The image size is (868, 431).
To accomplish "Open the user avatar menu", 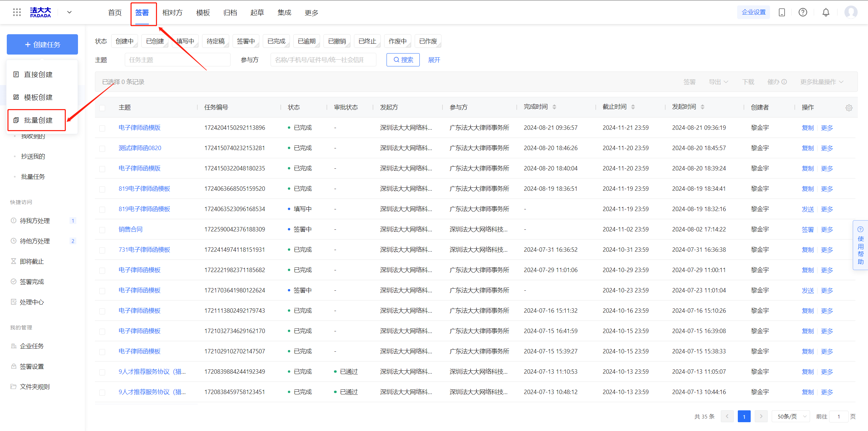I will [x=851, y=13].
